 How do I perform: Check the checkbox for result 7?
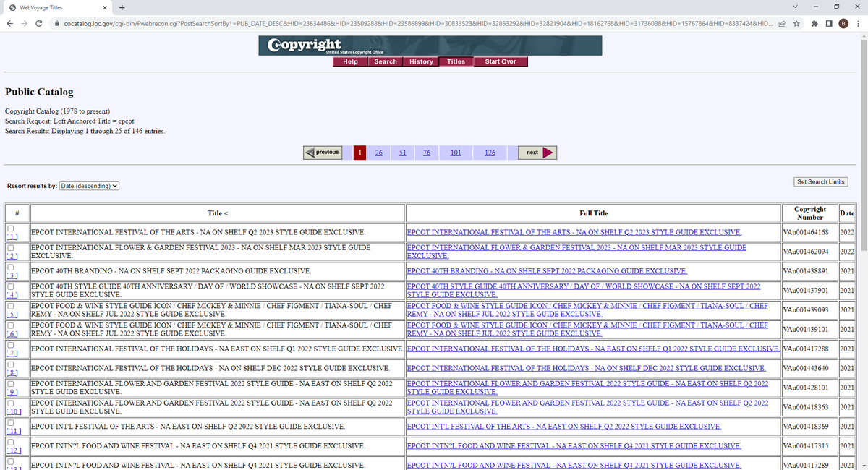(12, 345)
